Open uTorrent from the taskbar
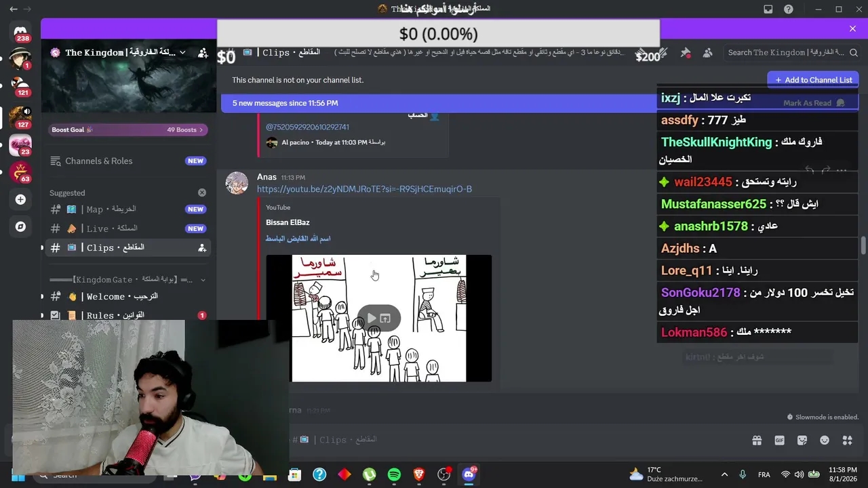This screenshot has width=868, height=488. pyautogui.click(x=369, y=474)
